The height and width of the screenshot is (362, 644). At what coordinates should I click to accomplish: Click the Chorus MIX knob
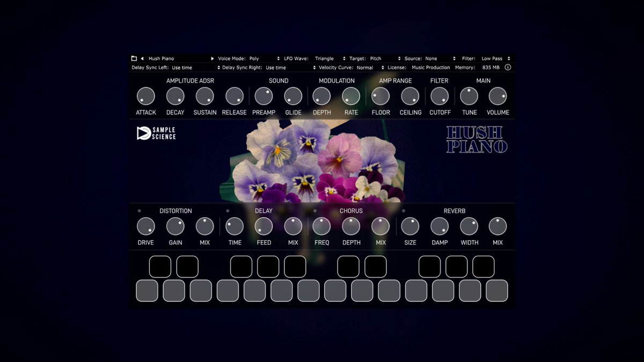point(380,226)
